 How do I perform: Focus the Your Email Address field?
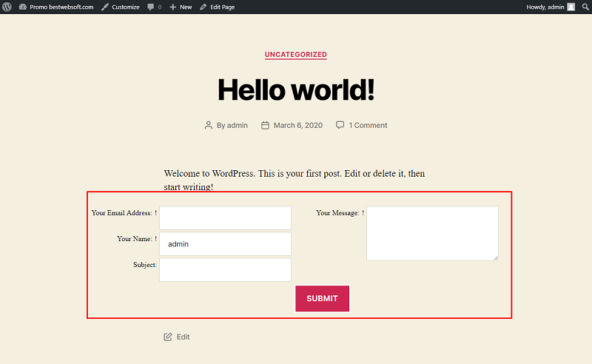(x=226, y=218)
